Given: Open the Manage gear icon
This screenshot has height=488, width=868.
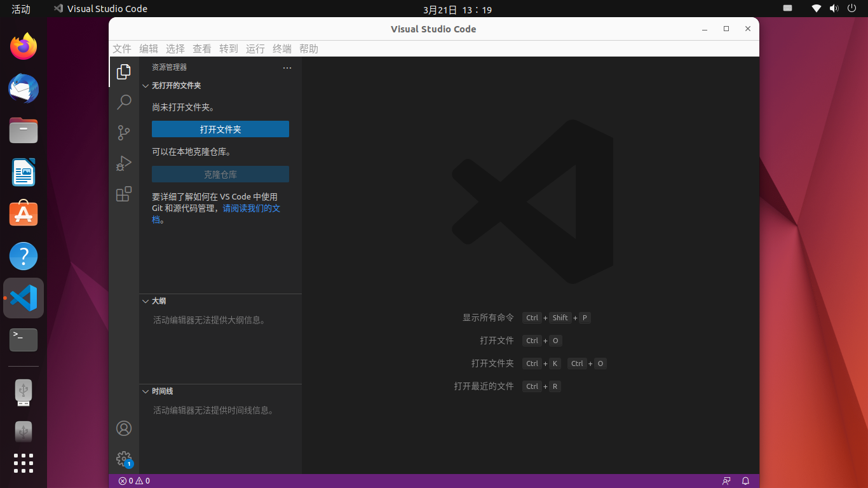Looking at the screenshot, I should click(x=124, y=459).
